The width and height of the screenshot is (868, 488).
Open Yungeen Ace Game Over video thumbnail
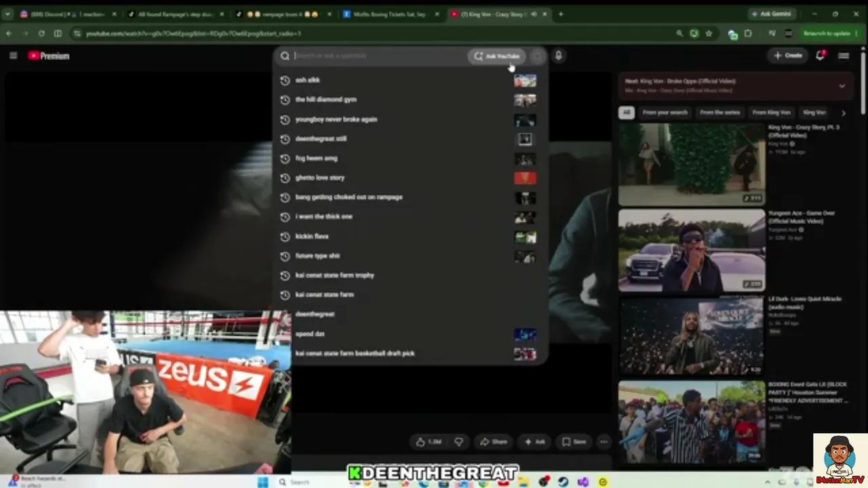691,250
